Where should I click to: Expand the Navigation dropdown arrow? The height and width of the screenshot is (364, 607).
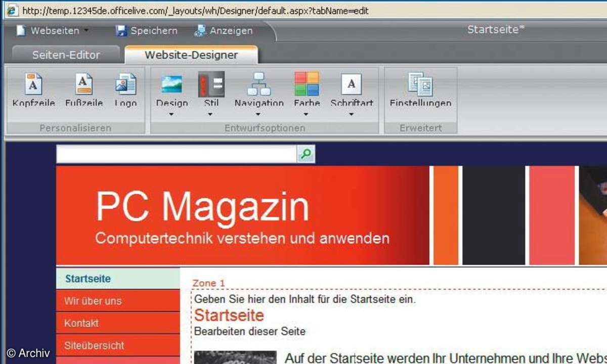click(258, 115)
